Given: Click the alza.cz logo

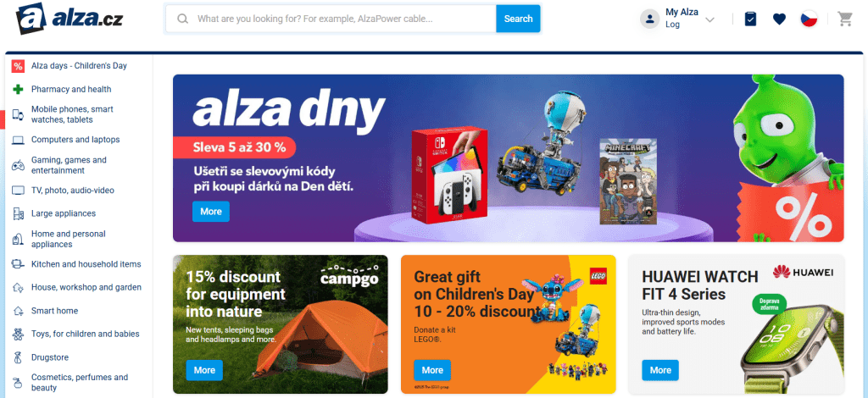Looking at the screenshot, I should click(70, 19).
